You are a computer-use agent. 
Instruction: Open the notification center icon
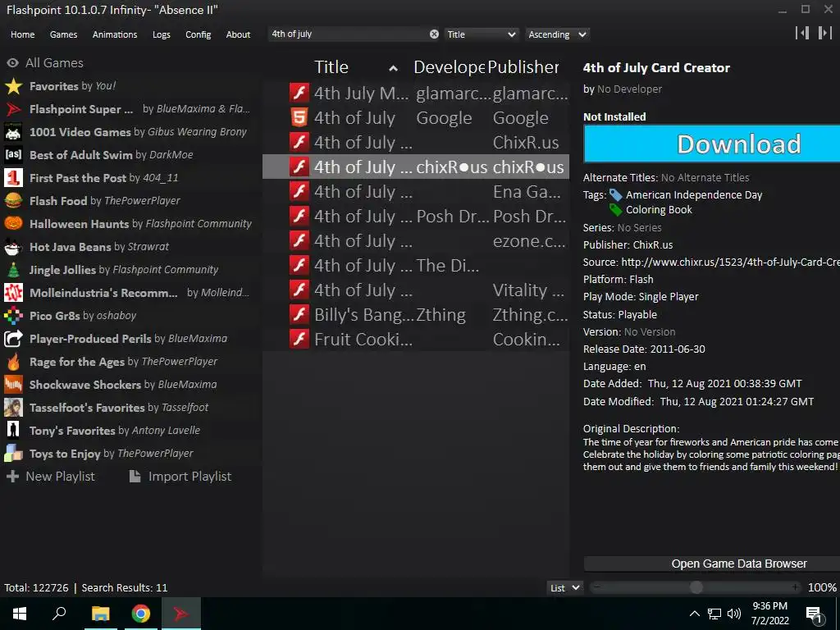coord(815,614)
